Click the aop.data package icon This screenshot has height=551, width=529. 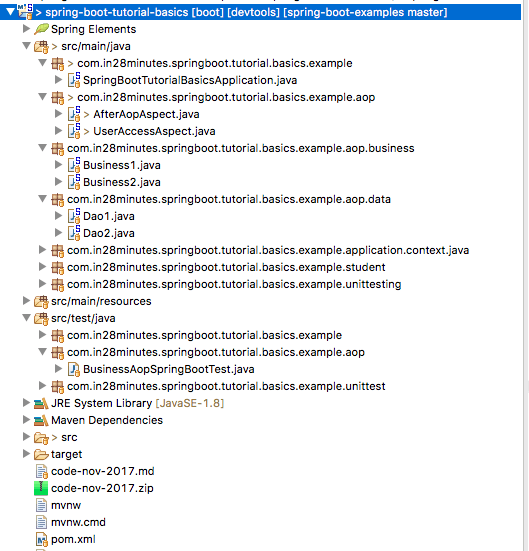click(x=57, y=199)
